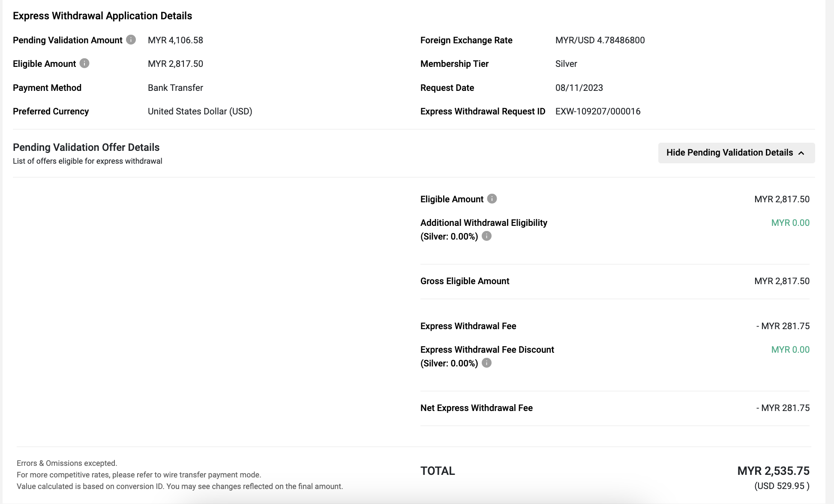Click info icon beside breakdown Eligible Amount
Image resolution: width=834 pixels, height=504 pixels.
[x=492, y=199]
